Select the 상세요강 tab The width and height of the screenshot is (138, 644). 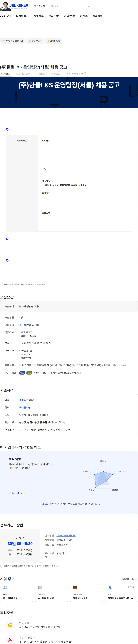(x=6, y=74)
